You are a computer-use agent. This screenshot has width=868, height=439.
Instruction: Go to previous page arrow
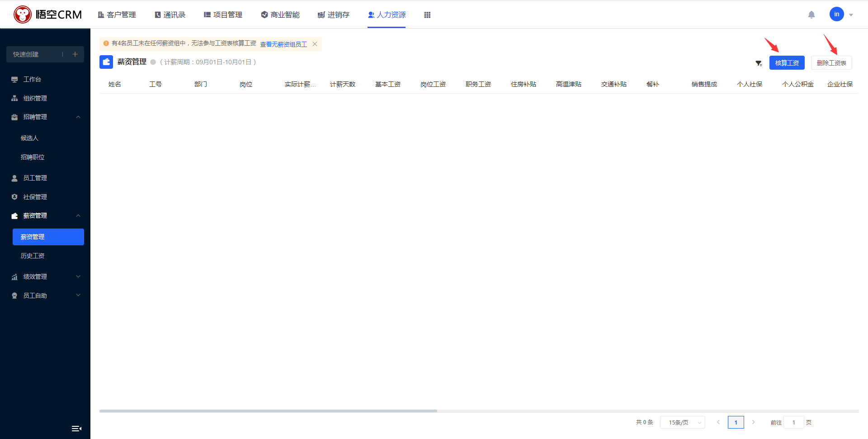(x=718, y=422)
